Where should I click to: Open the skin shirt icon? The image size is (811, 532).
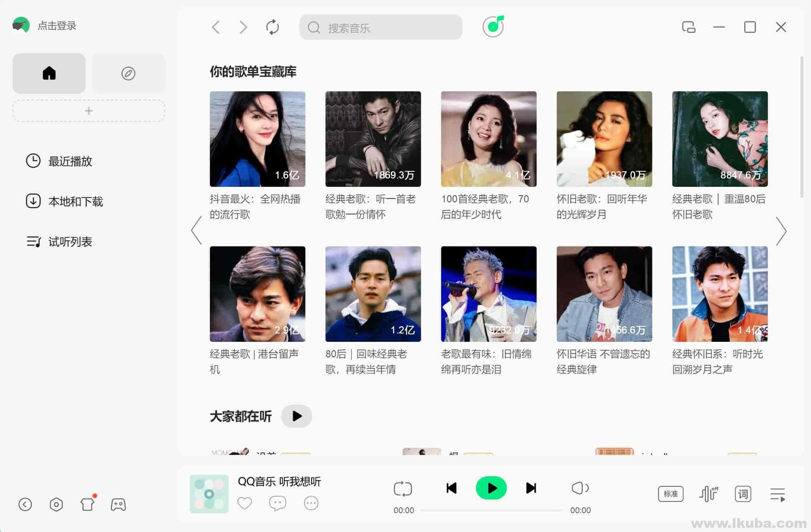88,504
